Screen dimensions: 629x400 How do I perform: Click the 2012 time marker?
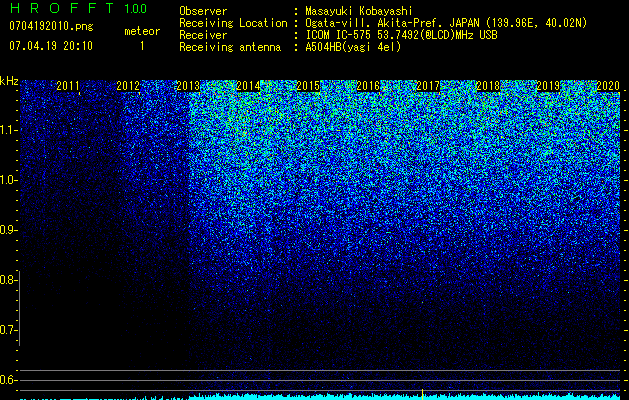coord(128,85)
